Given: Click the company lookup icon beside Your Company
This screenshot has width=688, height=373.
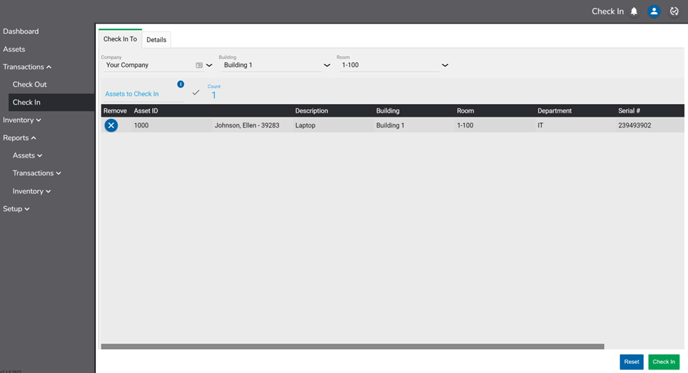Looking at the screenshot, I should point(199,65).
